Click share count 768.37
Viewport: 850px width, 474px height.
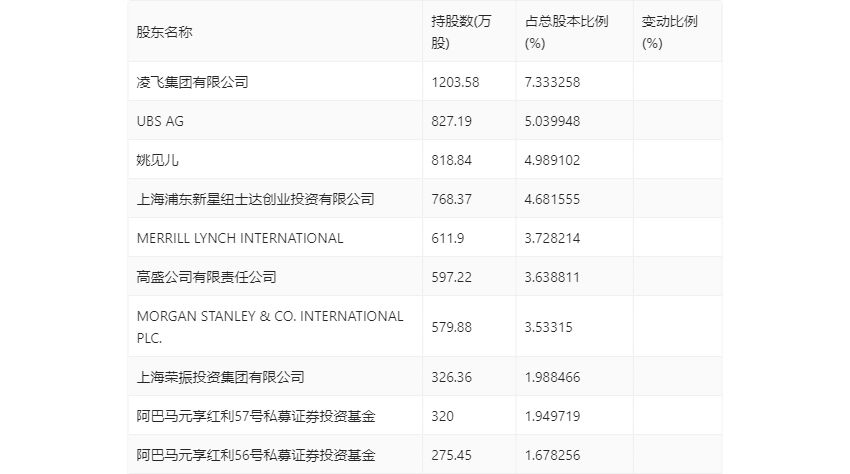coord(452,199)
